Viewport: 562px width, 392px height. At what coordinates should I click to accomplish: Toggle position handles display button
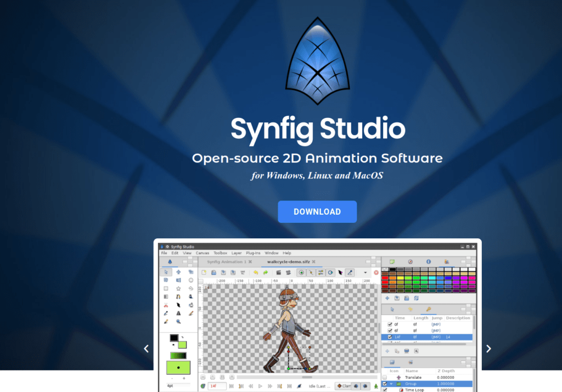[x=301, y=272]
